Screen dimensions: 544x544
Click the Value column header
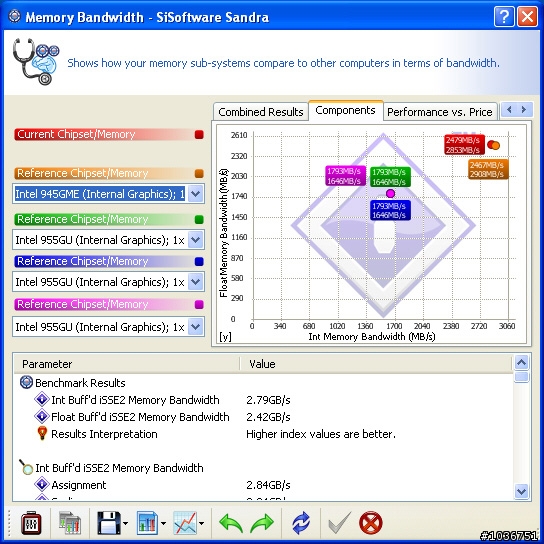click(376, 364)
